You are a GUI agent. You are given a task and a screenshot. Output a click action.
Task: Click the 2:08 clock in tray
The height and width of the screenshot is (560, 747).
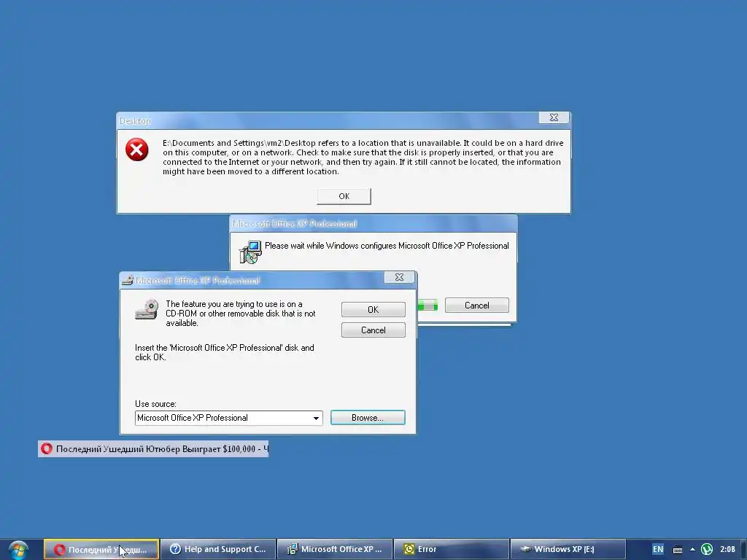tap(727, 549)
